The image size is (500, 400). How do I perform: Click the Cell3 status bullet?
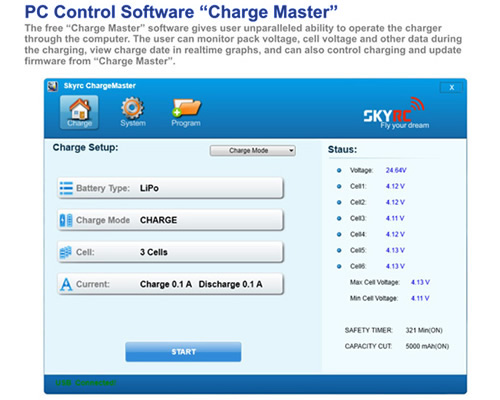coord(339,218)
